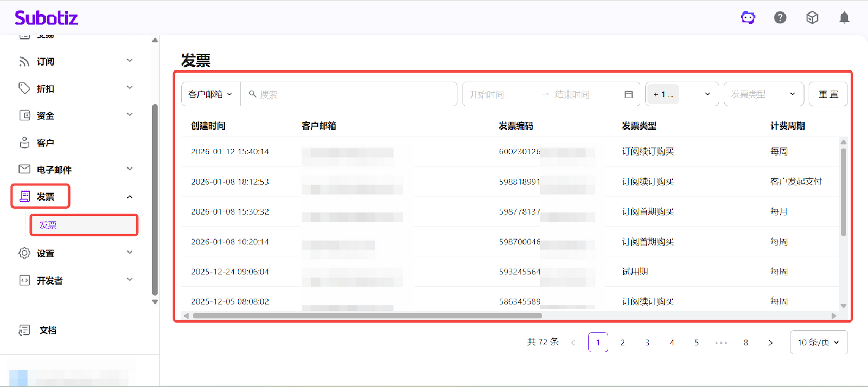Click the Subotiz logo
The image size is (868, 387).
[46, 18]
